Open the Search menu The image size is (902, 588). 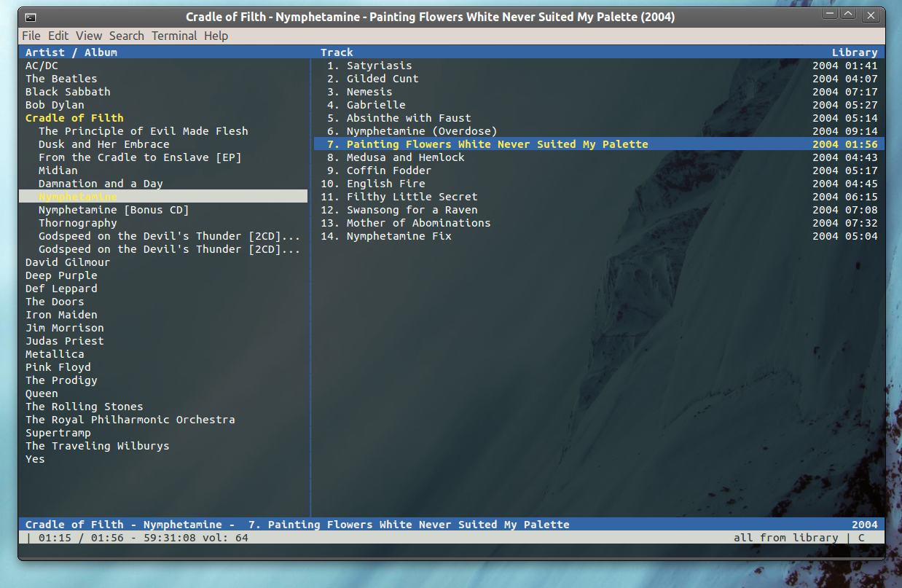tap(127, 36)
